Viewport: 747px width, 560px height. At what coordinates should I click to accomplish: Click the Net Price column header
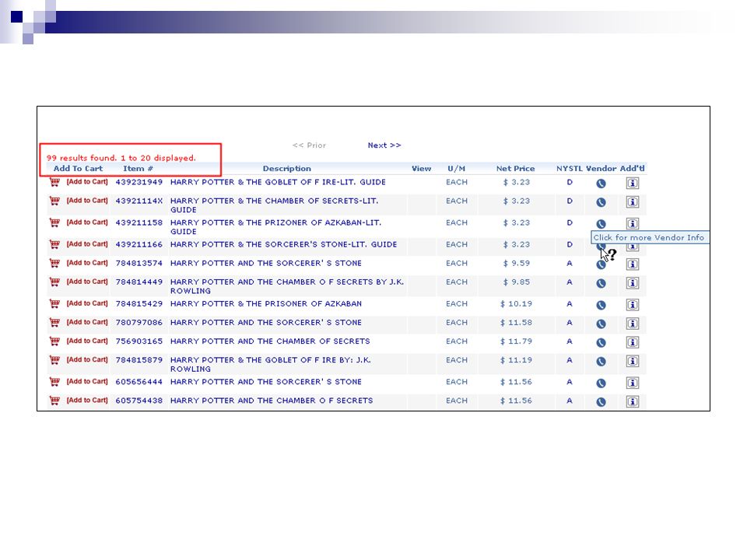(x=515, y=169)
